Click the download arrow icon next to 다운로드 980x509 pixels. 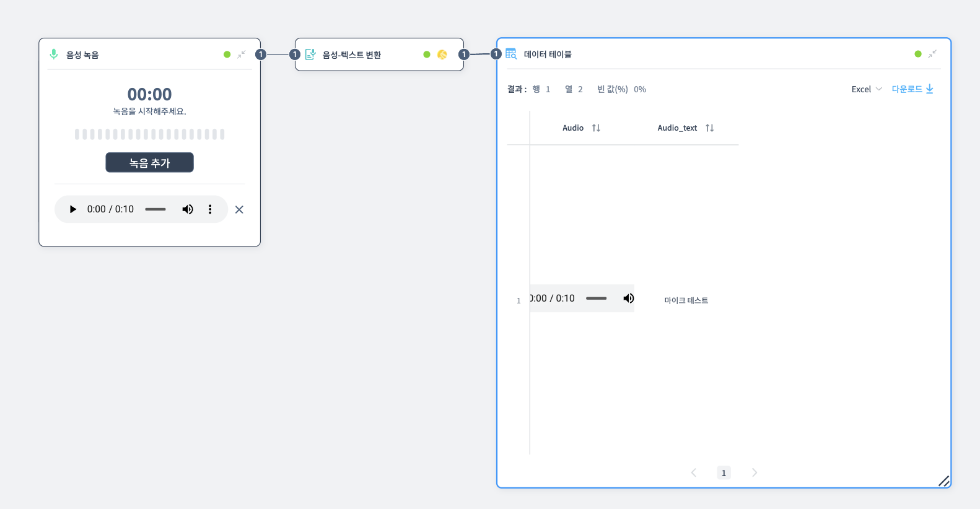pyautogui.click(x=929, y=89)
